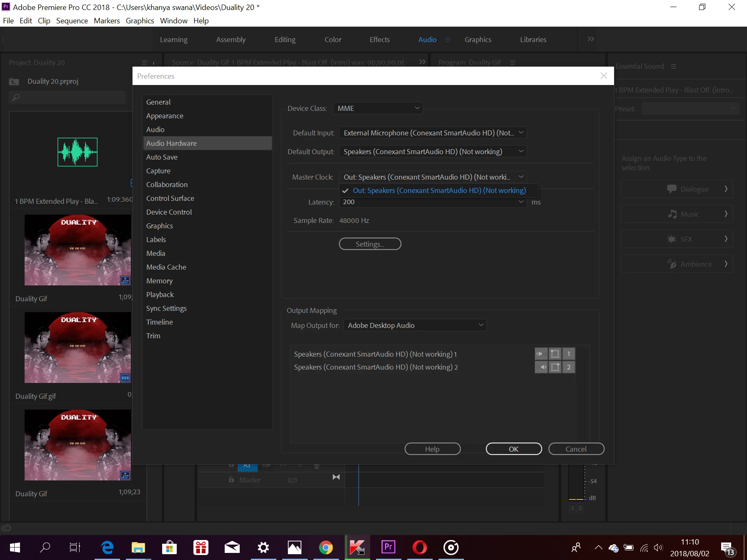Click the Project panel search magnifier icon

[x=16, y=97]
